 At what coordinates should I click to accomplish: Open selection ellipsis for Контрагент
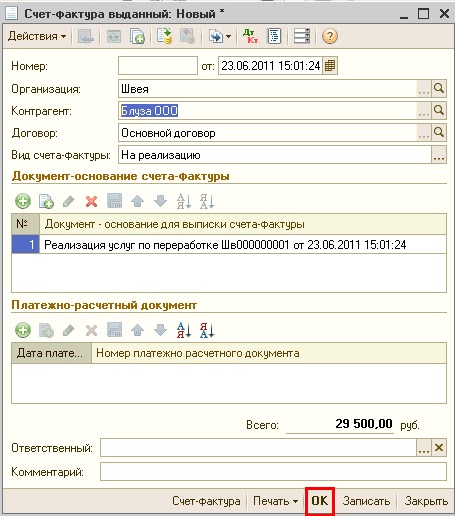tap(424, 111)
